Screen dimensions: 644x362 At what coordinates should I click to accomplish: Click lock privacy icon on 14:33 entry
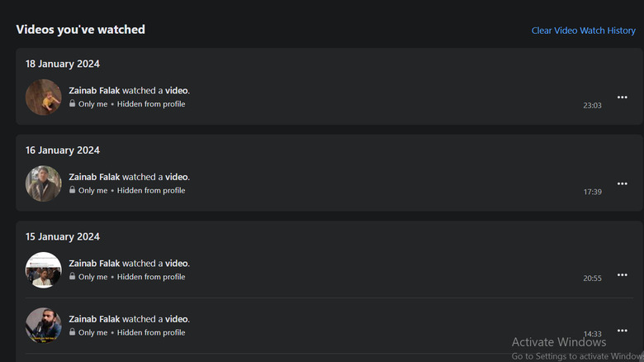[73, 332]
